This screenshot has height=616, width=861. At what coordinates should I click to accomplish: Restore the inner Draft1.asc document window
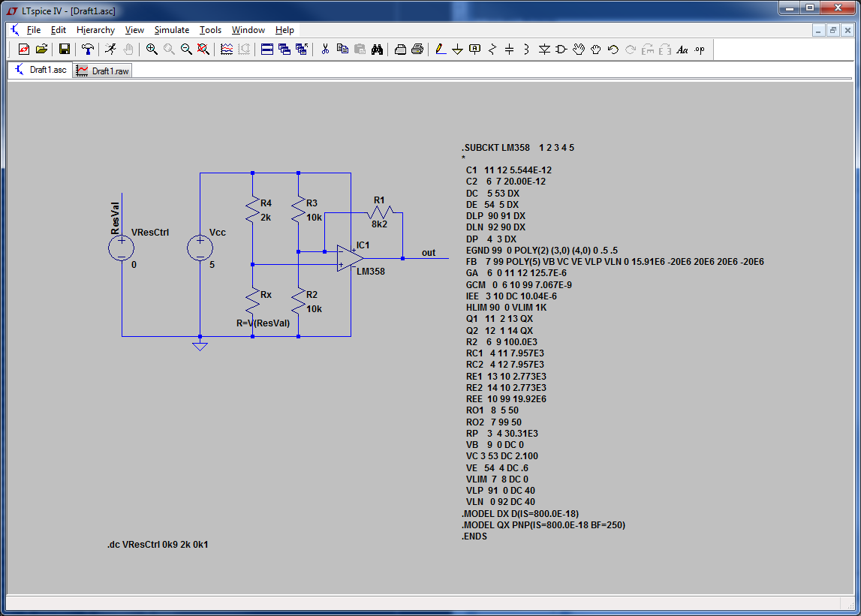tap(833, 30)
